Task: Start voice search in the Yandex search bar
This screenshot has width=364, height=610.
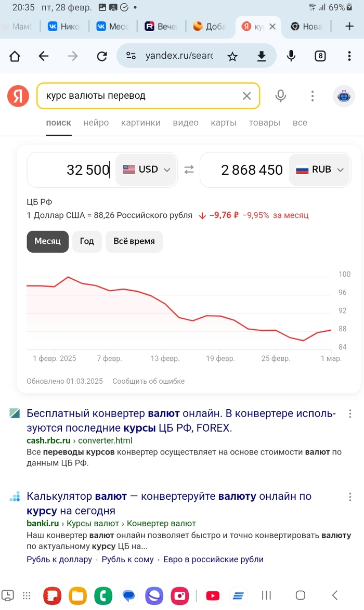Action: click(281, 96)
